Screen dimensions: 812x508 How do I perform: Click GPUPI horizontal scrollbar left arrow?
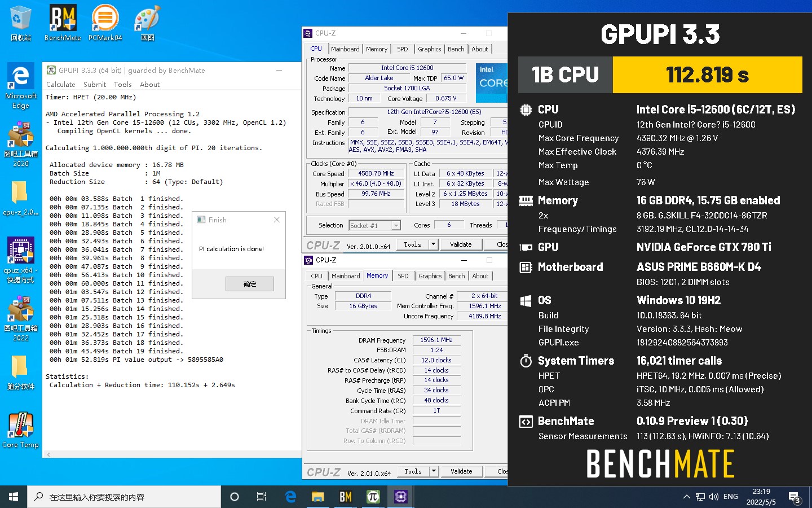[48, 454]
